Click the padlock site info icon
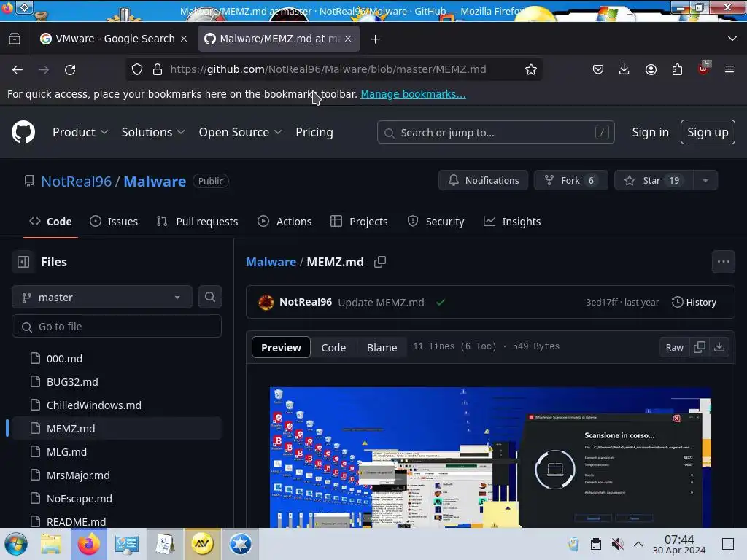The height and width of the screenshot is (560, 747). pos(158,69)
